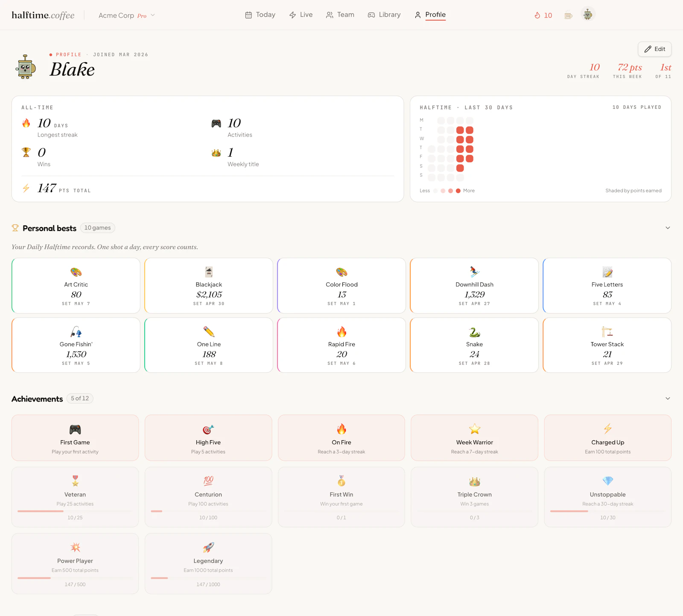Click the Color Flood palette icon
Screen dimensions: 683x616
[341, 272]
